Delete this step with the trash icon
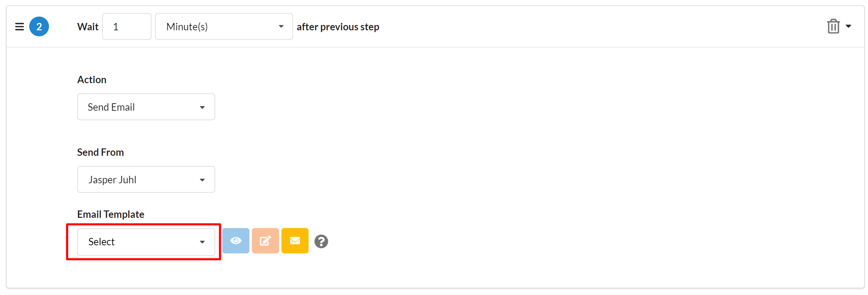Image resolution: width=868 pixels, height=295 pixels. tap(833, 26)
